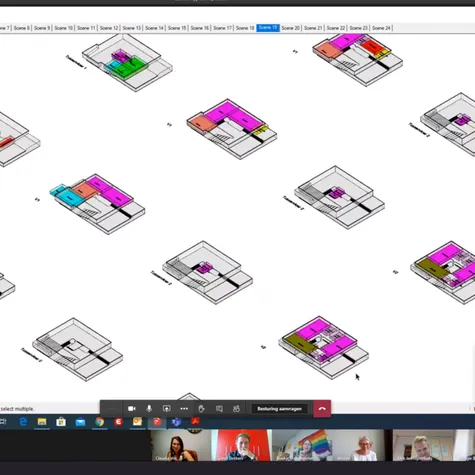Switch to the Scene 20 tab
This screenshot has width=475, height=475.
290,28
